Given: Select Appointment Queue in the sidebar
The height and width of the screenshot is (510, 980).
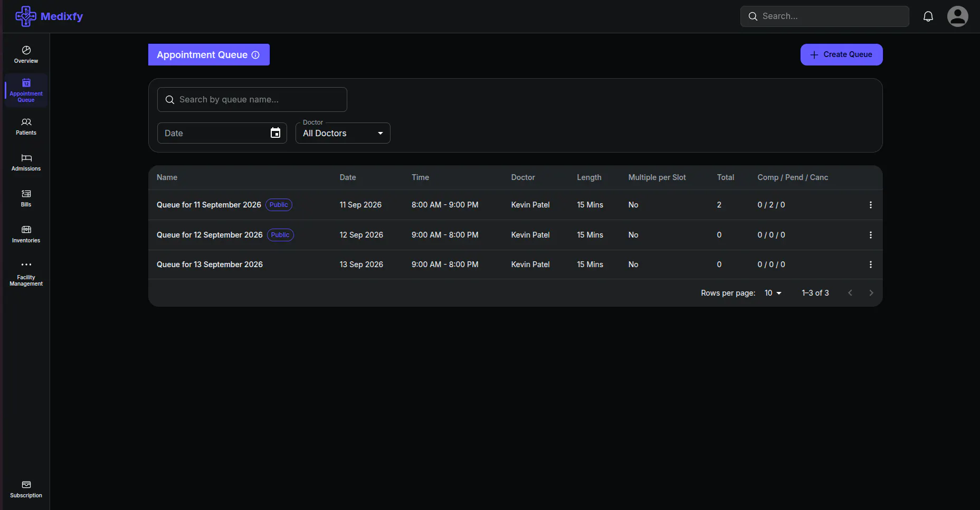Looking at the screenshot, I should (26, 90).
